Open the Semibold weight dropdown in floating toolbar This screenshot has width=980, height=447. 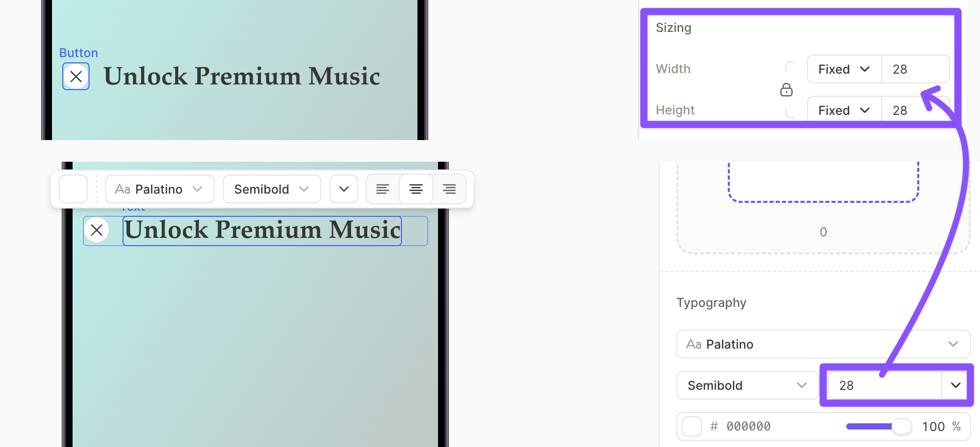tap(272, 189)
